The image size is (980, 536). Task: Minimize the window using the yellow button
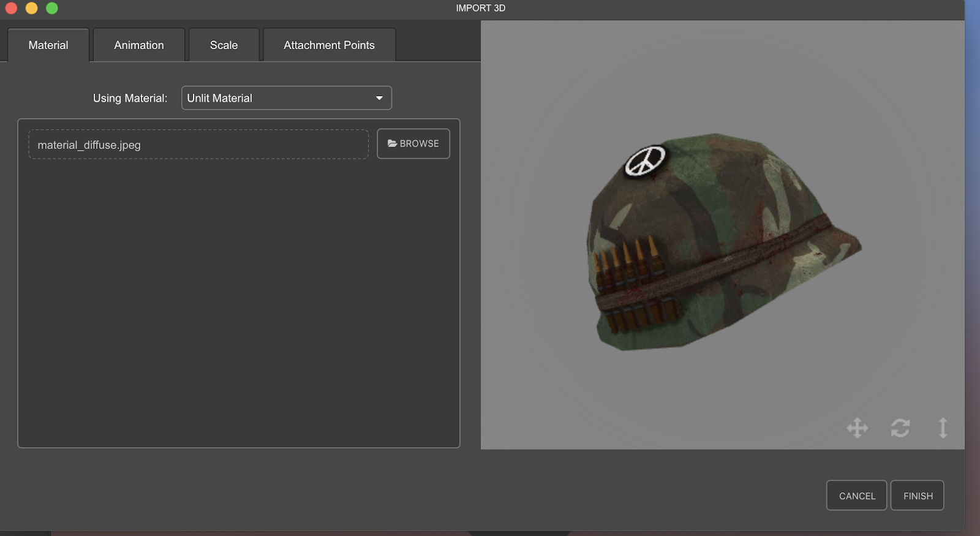tap(31, 8)
